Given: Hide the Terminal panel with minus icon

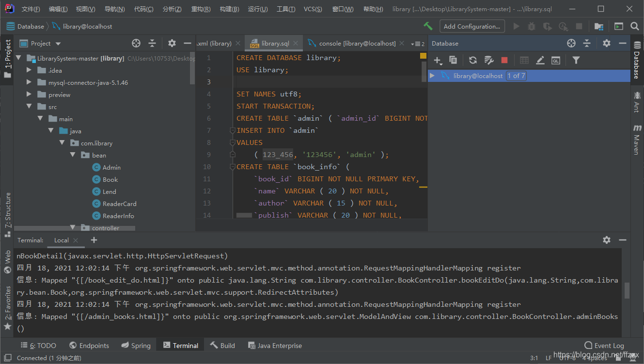Looking at the screenshot, I should click(622, 240).
